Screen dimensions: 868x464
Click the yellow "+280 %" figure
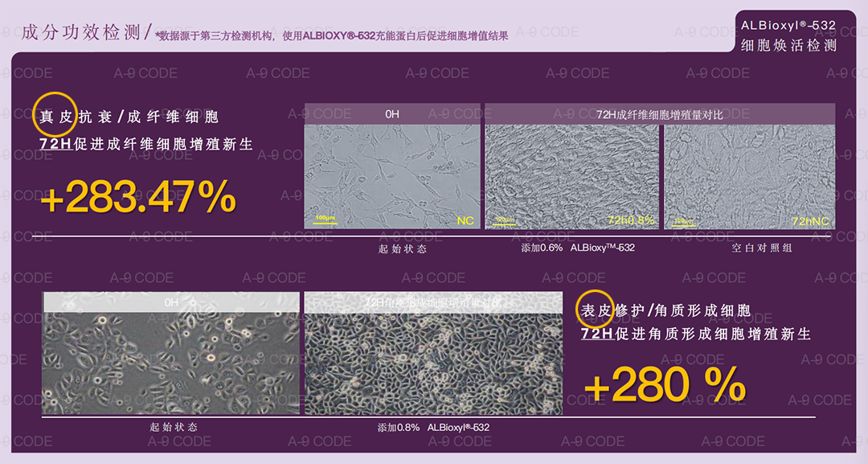click(665, 385)
